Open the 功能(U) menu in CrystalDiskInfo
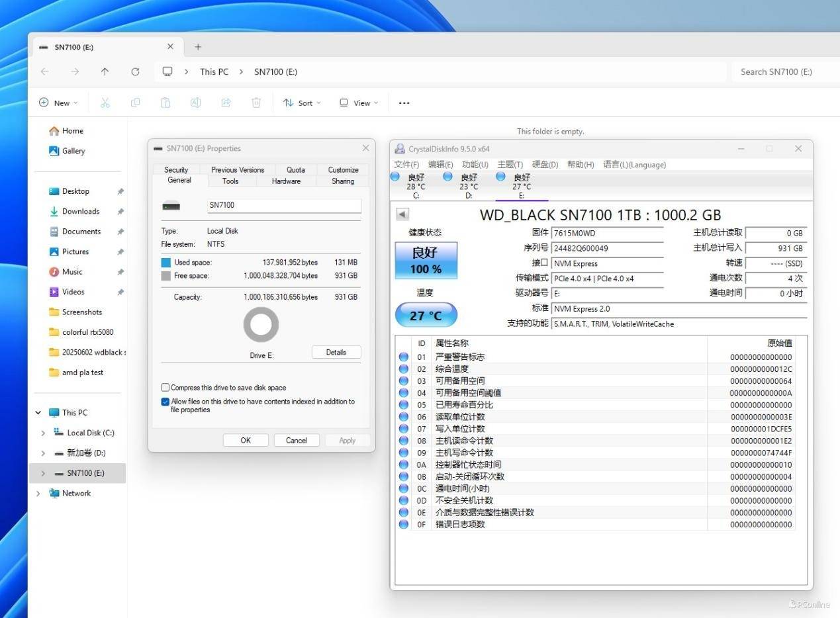This screenshot has height=618, width=840. pos(475,165)
